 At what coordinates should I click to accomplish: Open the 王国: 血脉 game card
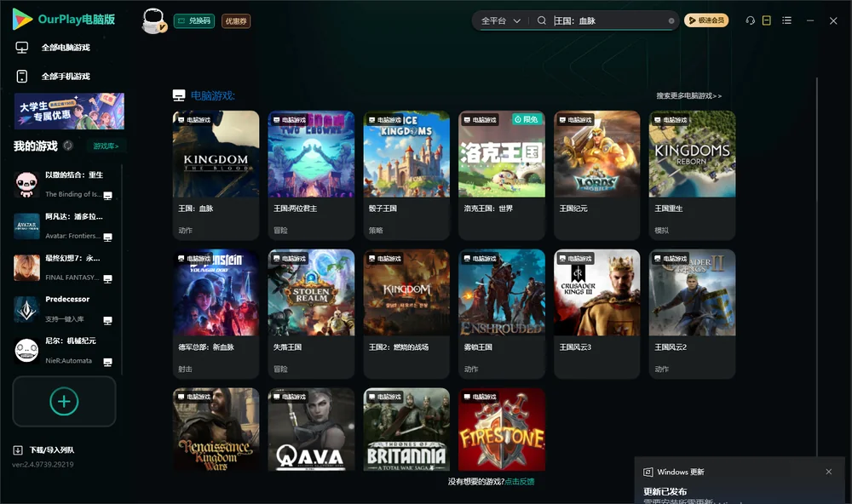pos(216,175)
